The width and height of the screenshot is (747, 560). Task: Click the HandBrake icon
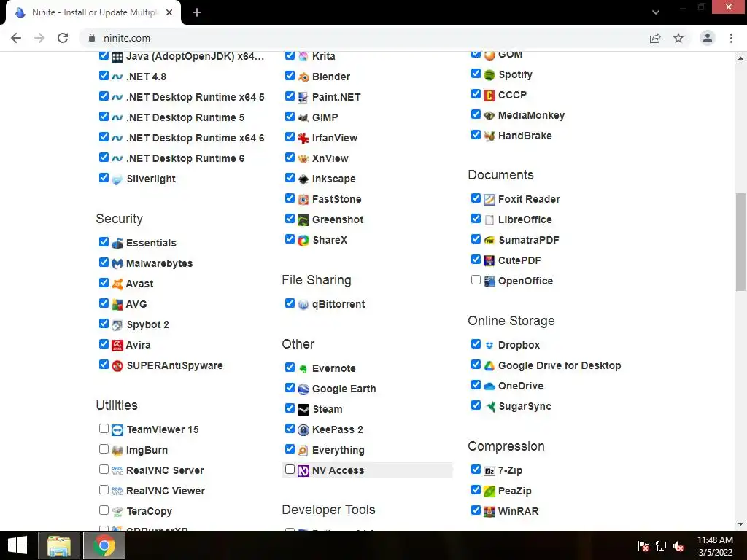pos(489,136)
